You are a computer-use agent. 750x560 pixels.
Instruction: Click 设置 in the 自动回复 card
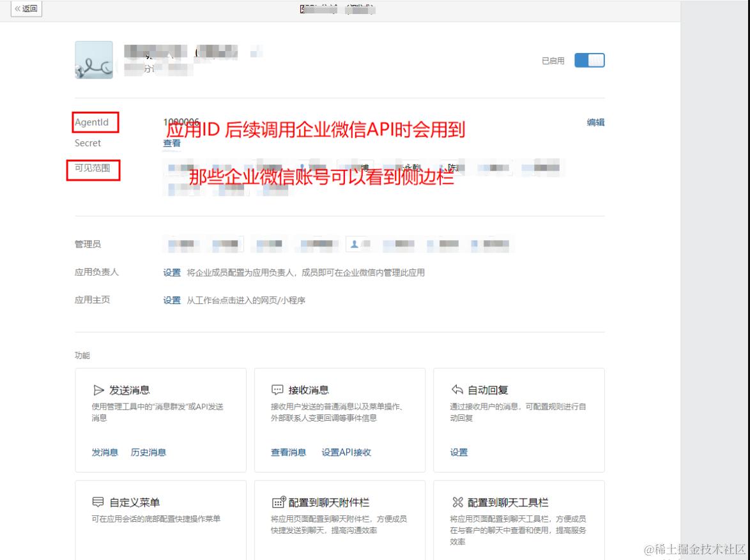[459, 452]
